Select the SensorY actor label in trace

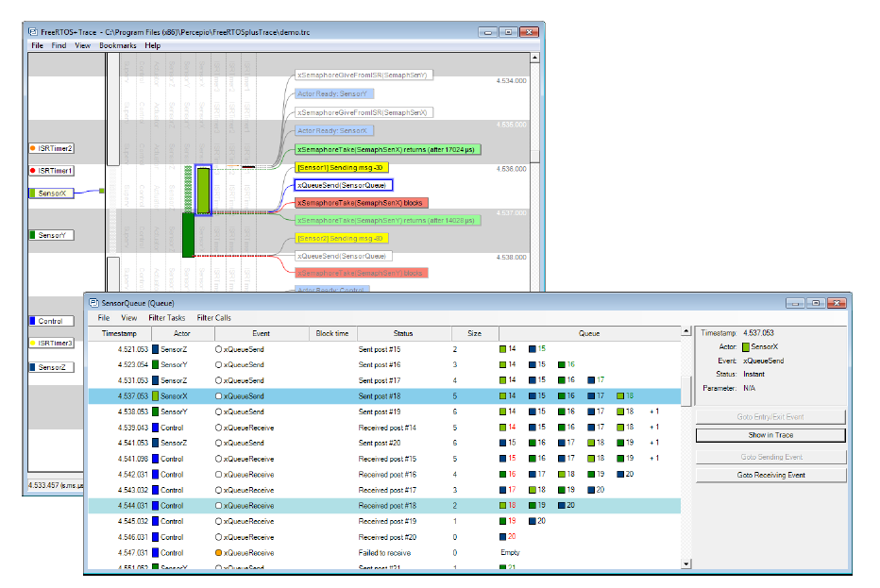(50, 235)
